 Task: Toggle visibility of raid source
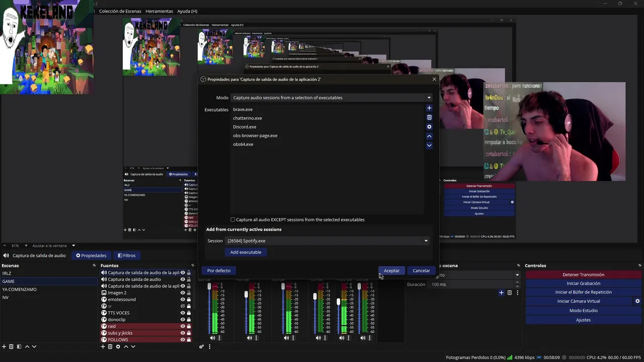tap(183, 326)
